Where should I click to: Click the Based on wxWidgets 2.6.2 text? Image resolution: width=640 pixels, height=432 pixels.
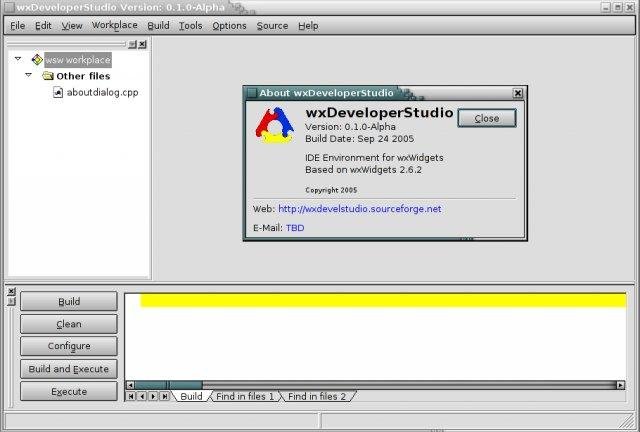tap(363, 169)
